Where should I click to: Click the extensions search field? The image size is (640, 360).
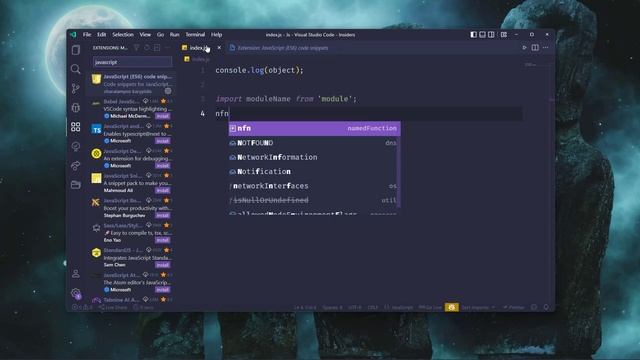132,62
